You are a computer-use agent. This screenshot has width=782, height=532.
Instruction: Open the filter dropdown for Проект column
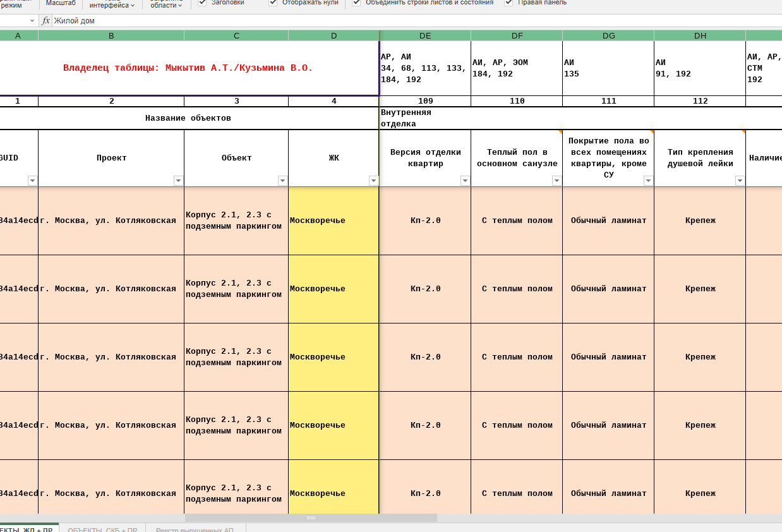178,181
